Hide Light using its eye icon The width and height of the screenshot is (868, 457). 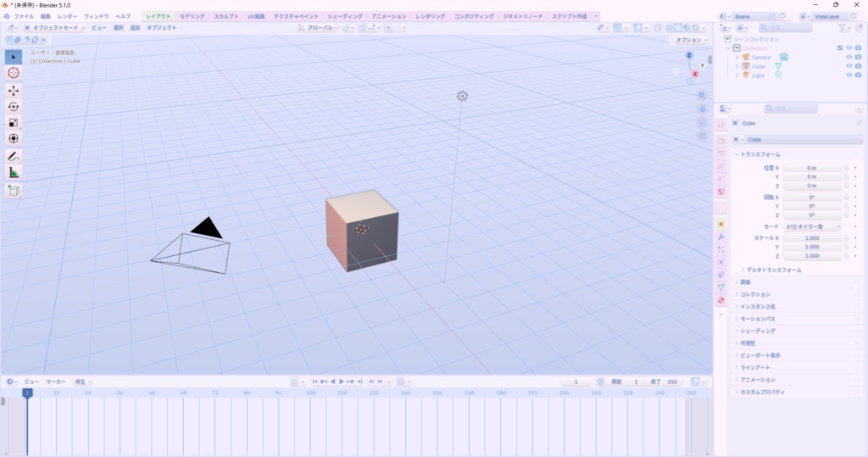pos(849,75)
